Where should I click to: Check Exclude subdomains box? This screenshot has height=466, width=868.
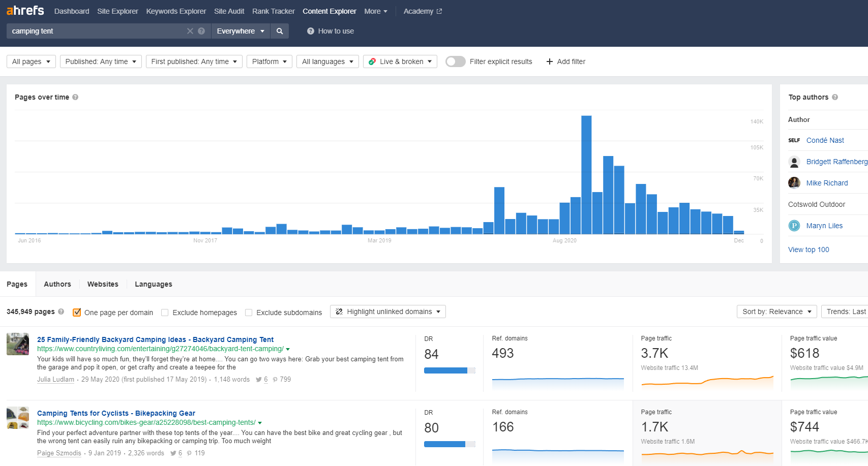[249, 313]
